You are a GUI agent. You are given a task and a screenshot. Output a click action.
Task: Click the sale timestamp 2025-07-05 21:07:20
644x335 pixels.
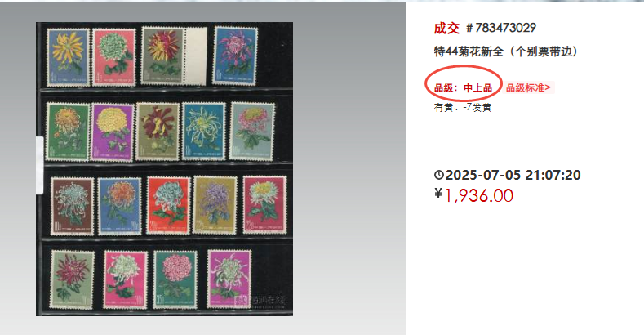click(513, 175)
